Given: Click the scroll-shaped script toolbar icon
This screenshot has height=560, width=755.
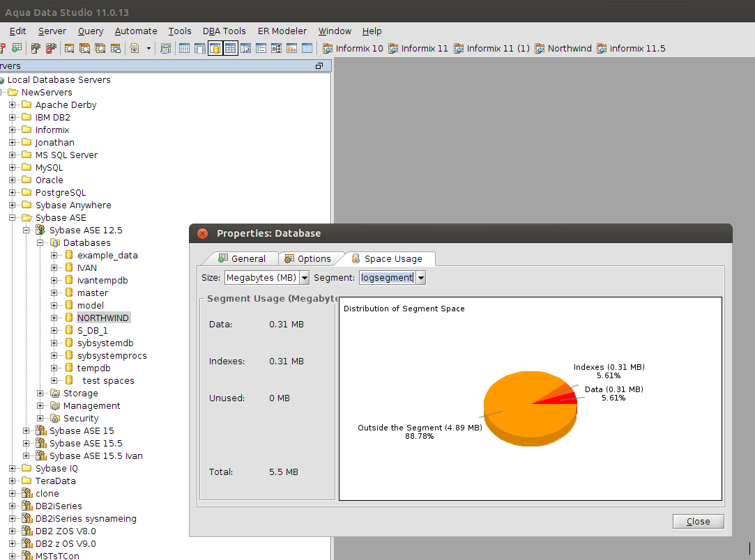Looking at the screenshot, I should [165, 48].
